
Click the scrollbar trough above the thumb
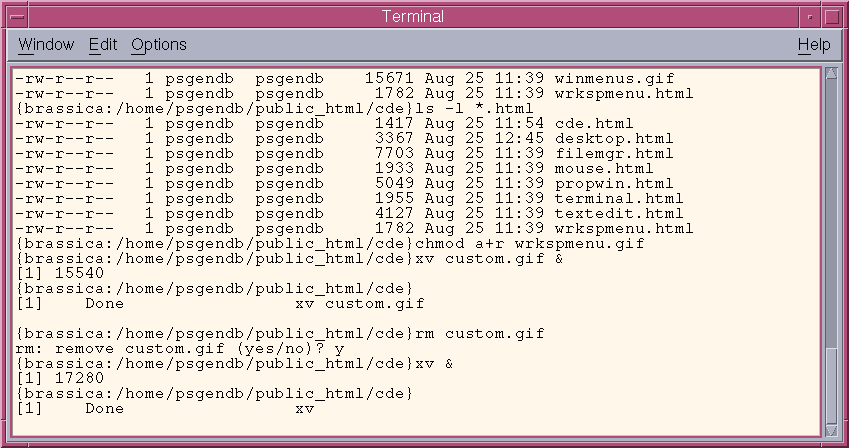coord(831,213)
